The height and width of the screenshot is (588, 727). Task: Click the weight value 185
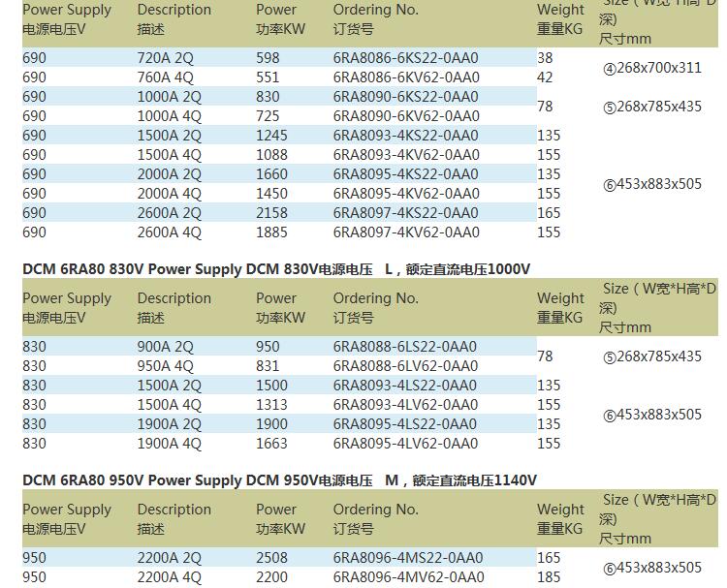pyautogui.click(x=549, y=577)
